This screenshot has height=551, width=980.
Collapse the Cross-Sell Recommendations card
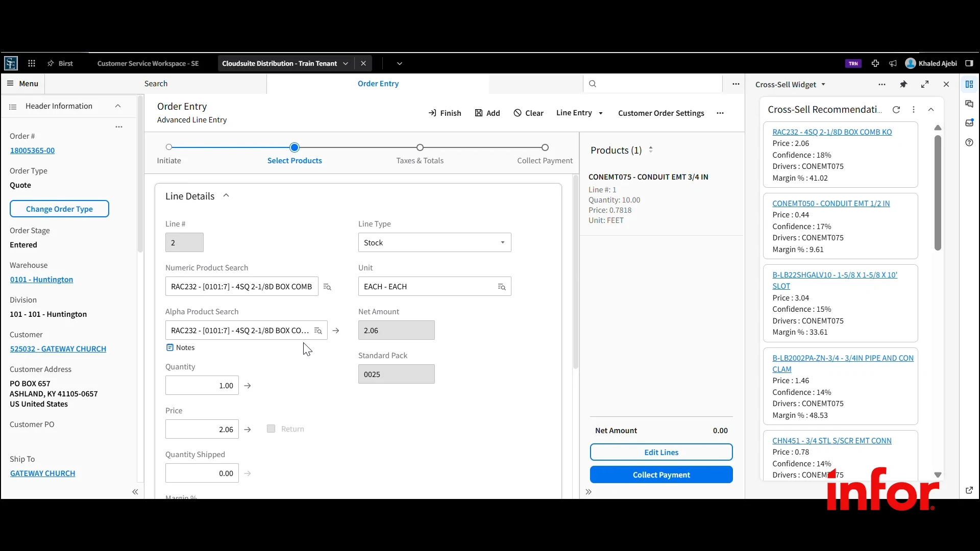931,109
